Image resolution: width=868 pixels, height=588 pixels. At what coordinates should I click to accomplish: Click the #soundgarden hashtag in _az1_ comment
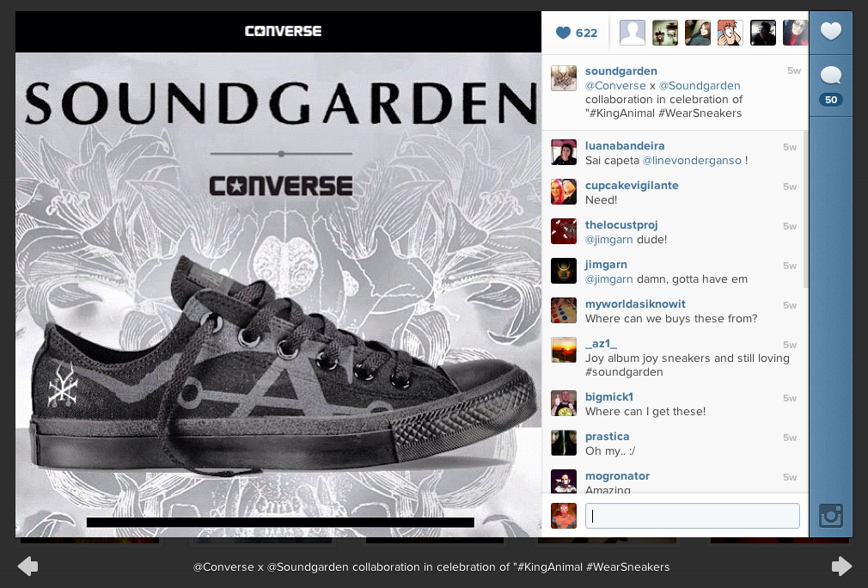coord(624,372)
